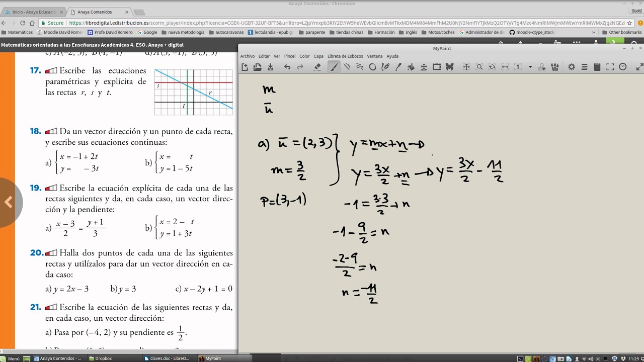Open the Editar menu
The image size is (644, 362).
click(x=264, y=56)
